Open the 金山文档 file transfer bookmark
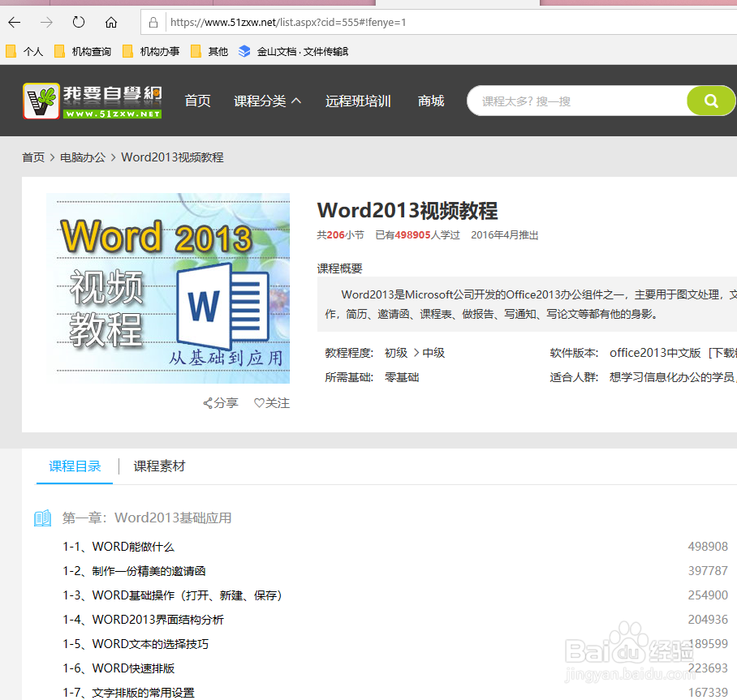 [293, 51]
